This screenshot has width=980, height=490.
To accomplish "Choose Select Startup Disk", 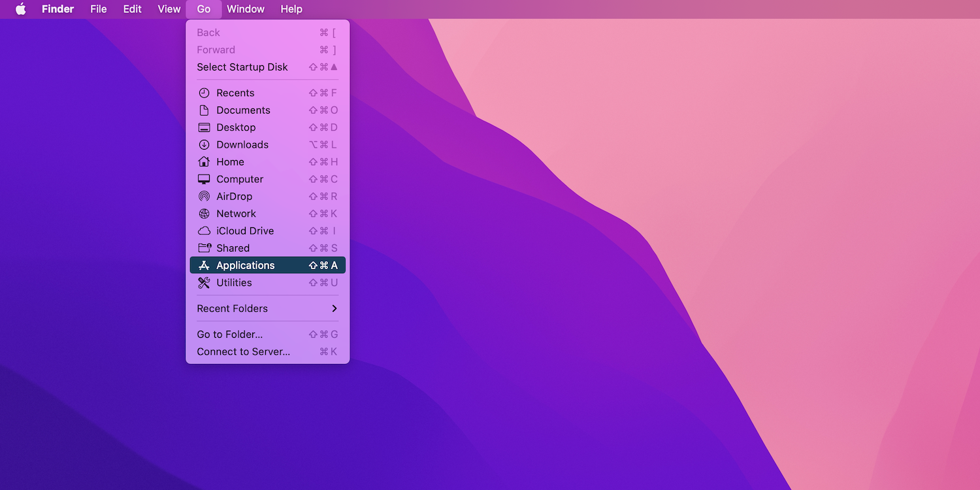I will click(x=242, y=67).
